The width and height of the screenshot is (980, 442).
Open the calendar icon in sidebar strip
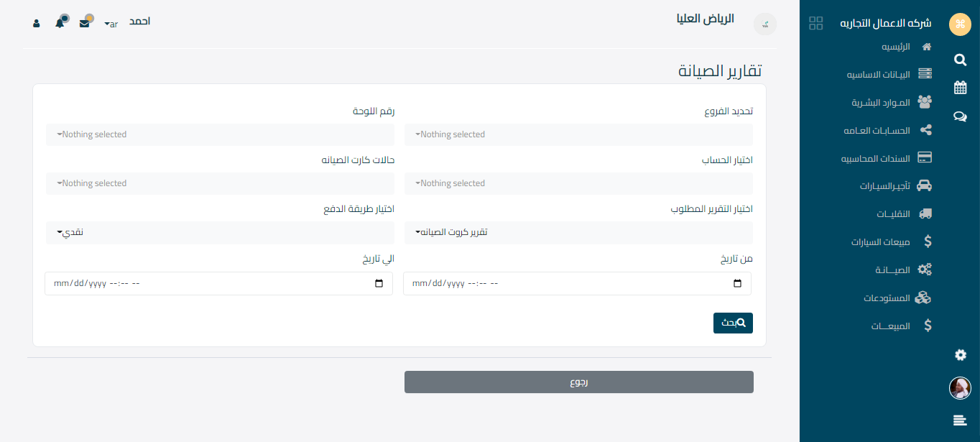[x=960, y=88]
